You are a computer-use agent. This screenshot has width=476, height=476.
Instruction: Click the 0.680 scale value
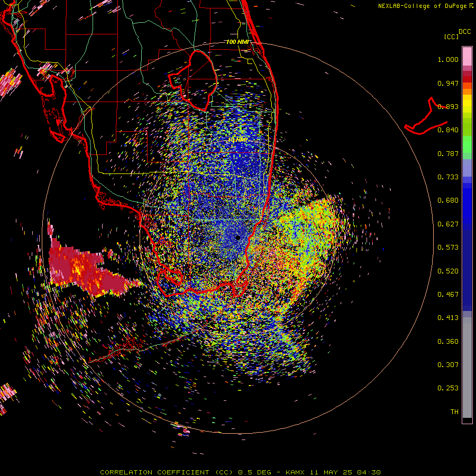[448, 200]
